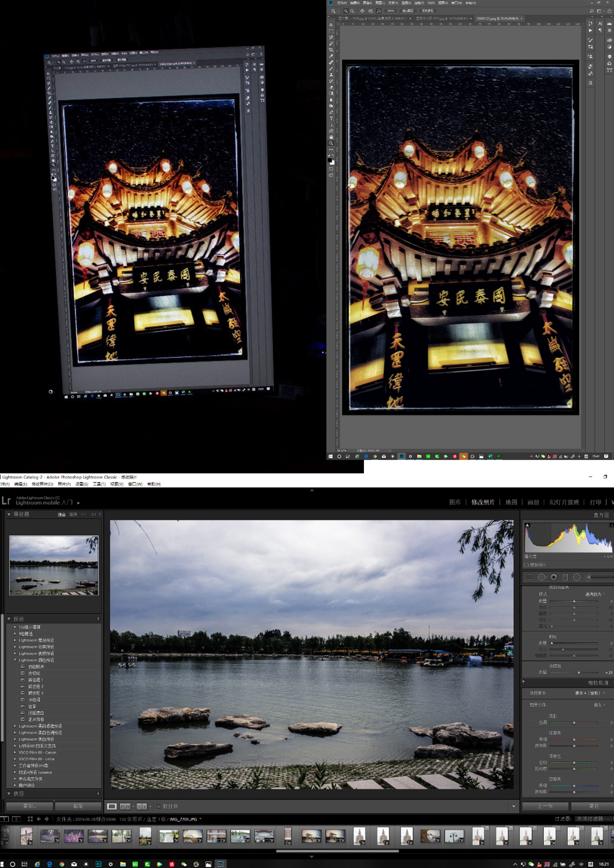This screenshot has height=868, width=614.
Task: Select Lightroom's radial filter tool icon
Action: coord(577,577)
